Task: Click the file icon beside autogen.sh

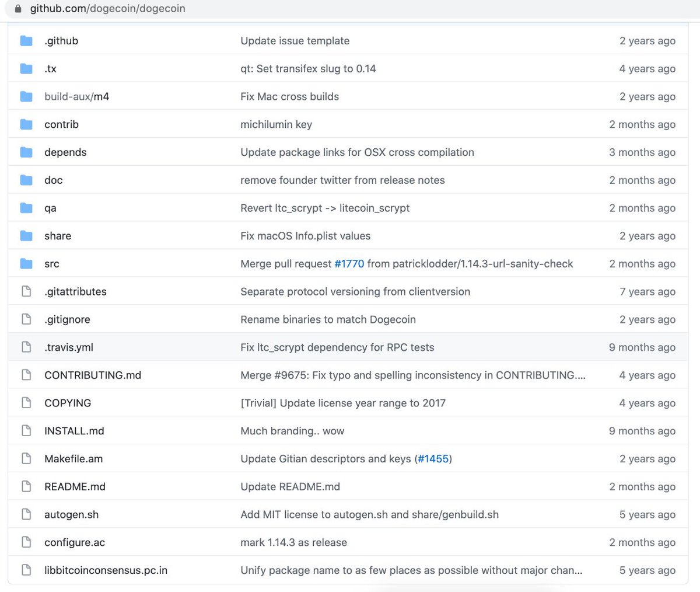Action: pos(26,514)
